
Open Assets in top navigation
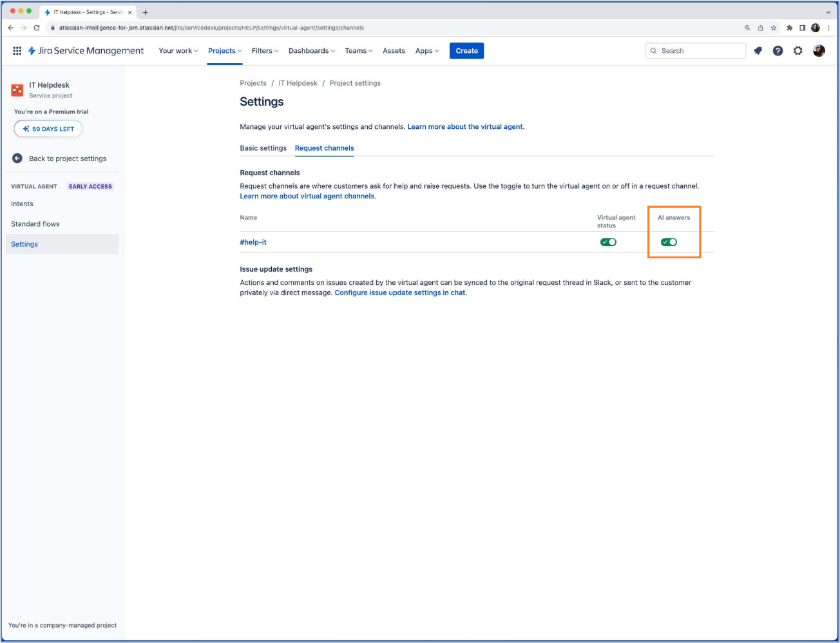tap(394, 51)
